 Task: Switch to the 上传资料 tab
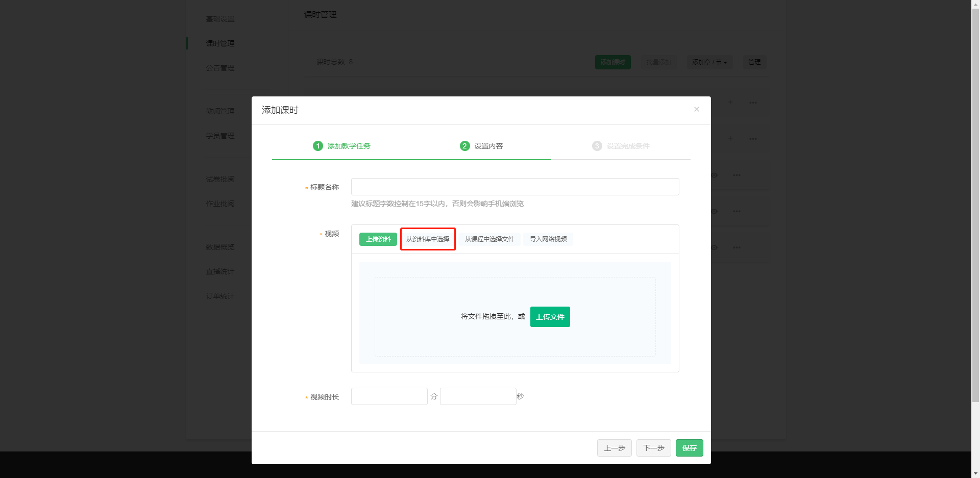pos(378,239)
